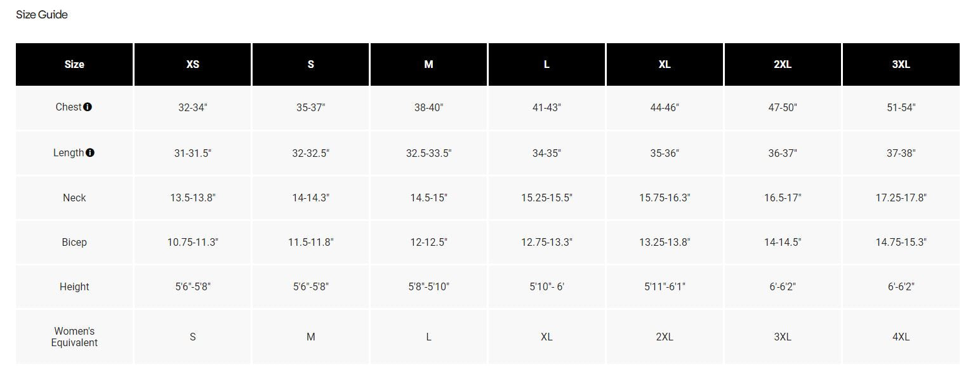This screenshot has width=980, height=369.
Task: Click the 4XL women's equivalent cell
Action: 901,337
